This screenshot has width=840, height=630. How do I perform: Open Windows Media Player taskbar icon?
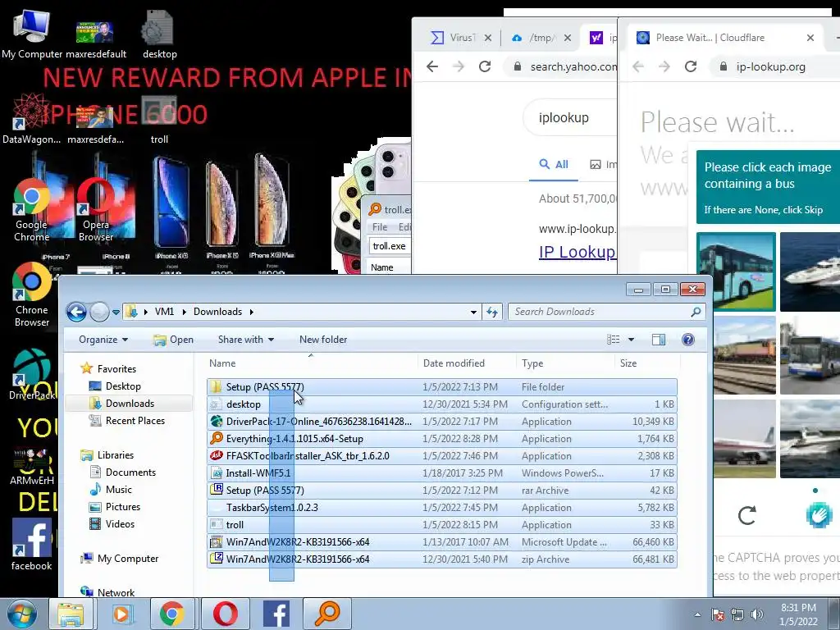coord(121,614)
